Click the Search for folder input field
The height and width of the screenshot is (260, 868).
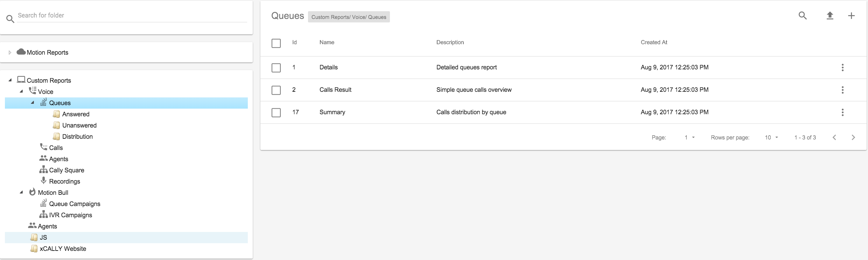[132, 15]
